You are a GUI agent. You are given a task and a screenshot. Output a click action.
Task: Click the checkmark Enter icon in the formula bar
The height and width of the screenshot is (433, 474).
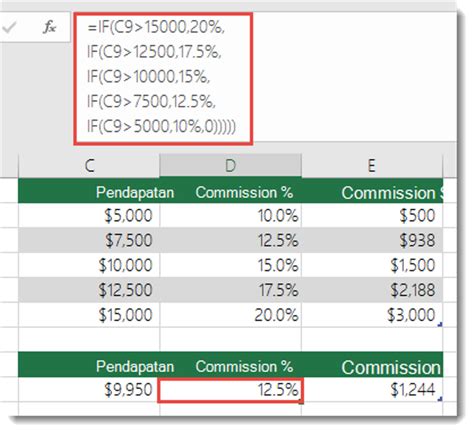[9, 27]
